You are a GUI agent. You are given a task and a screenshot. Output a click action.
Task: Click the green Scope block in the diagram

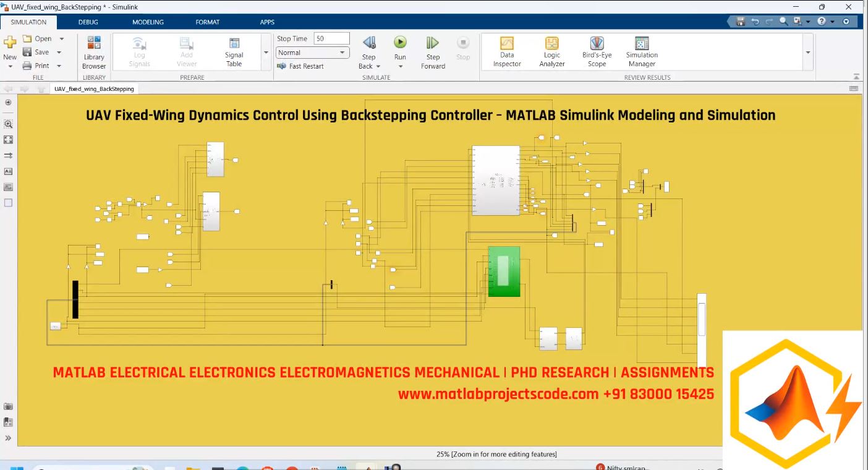tap(504, 271)
